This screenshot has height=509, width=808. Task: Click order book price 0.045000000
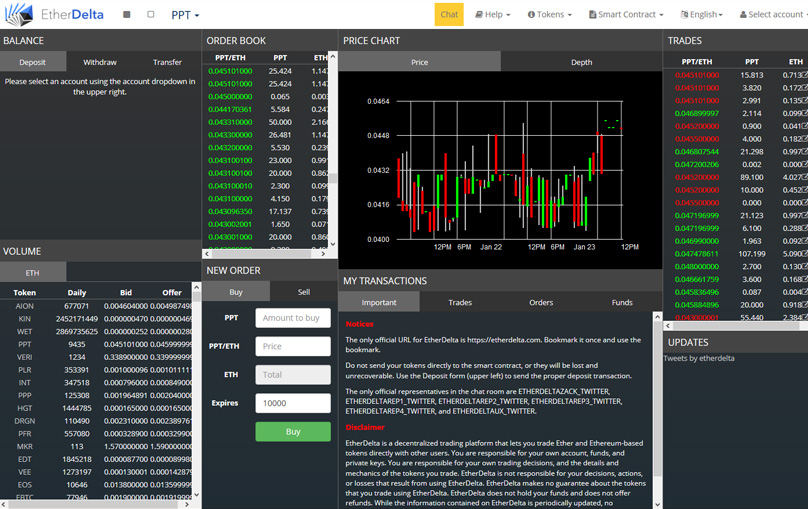[230, 96]
